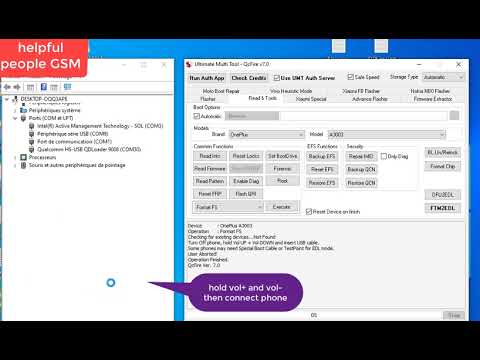The width and height of the screenshot is (480, 360).
Task: Click the Qualcomm HS-USB QDLoader port icon
Action: [32, 149]
